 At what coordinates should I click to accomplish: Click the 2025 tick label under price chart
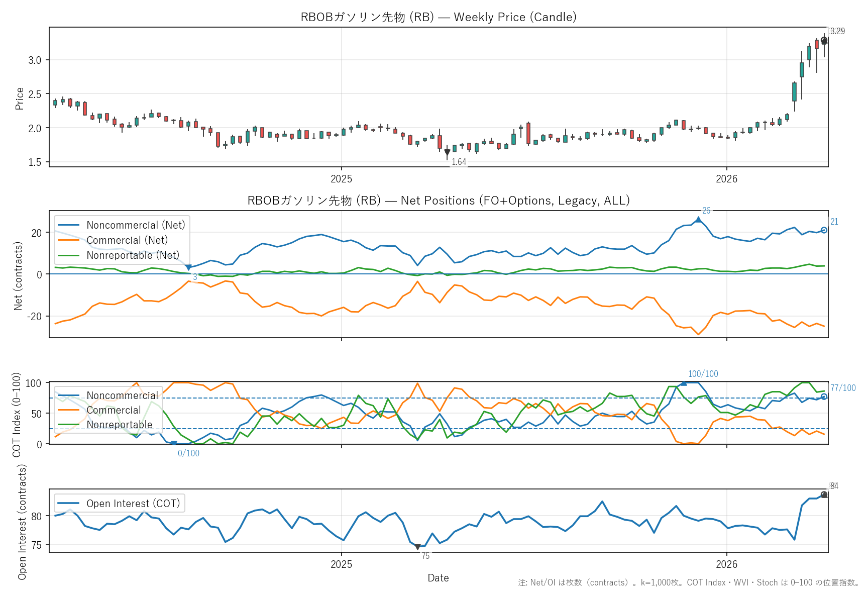tap(342, 179)
